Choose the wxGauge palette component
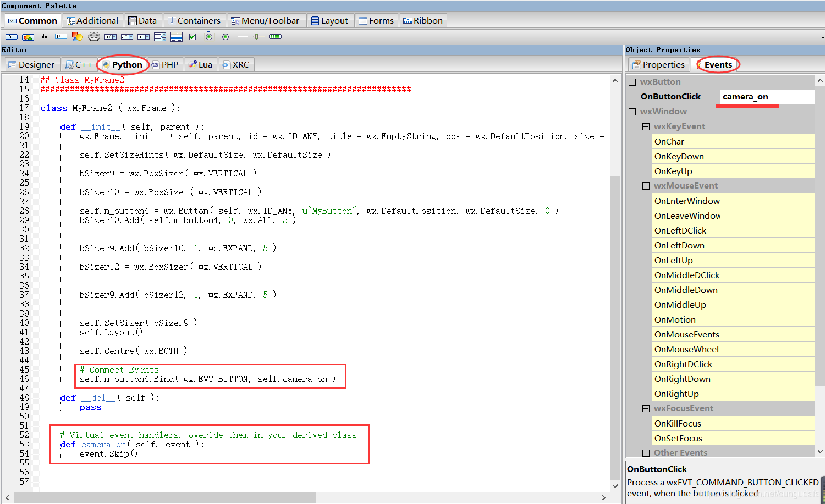 tap(276, 37)
